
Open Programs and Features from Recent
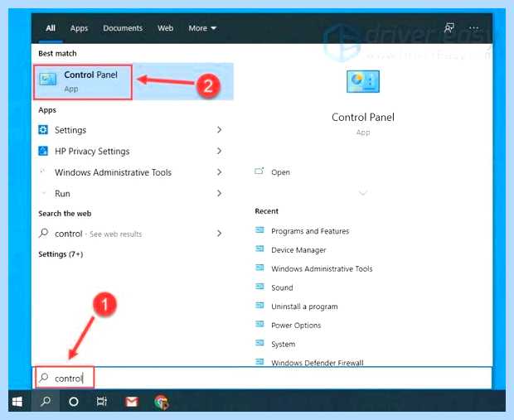point(310,231)
